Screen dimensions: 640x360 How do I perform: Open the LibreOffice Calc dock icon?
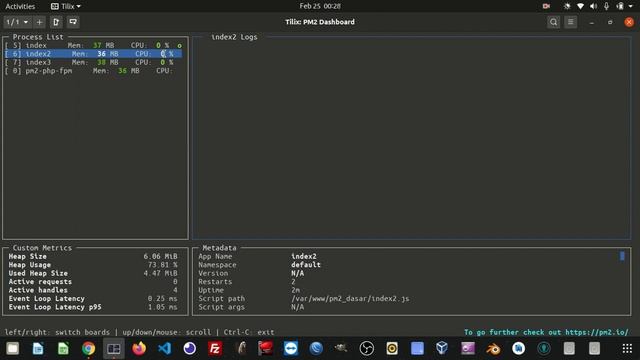coord(63,349)
